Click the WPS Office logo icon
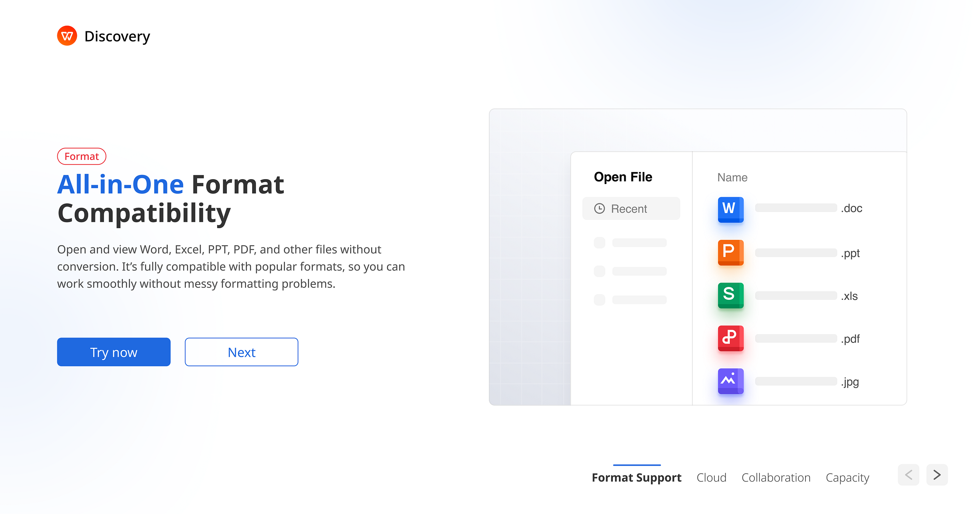Viewport: 980px width, 514px height. (67, 36)
